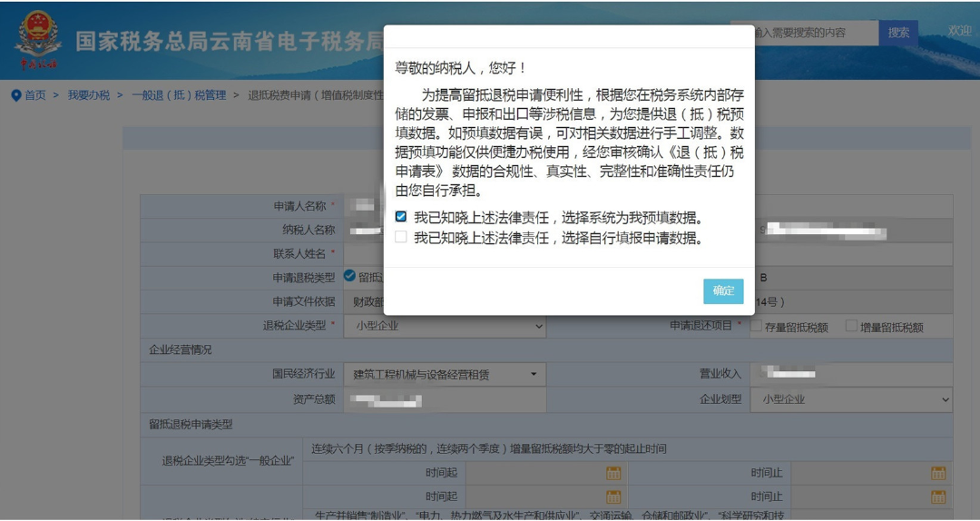Click the 企业经营情况 section header
This screenshot has width=980, height=521.
[x=181, y=349]
